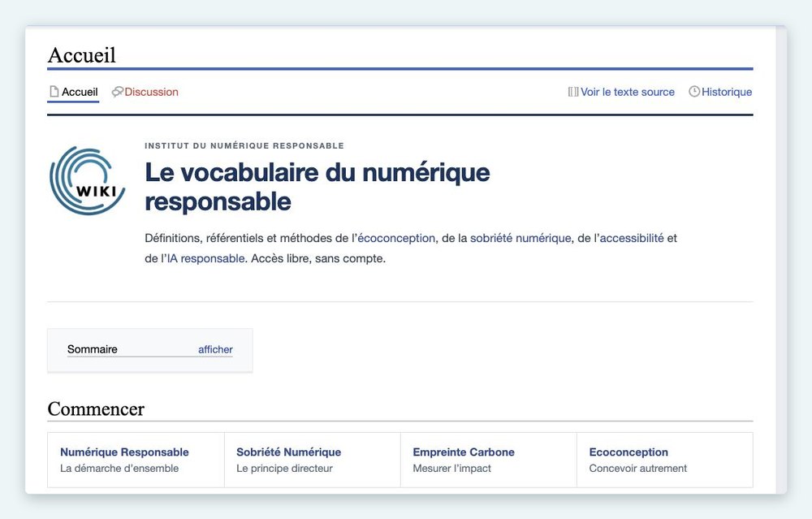Click 'Le principe directeur' subtitle
Image resolution: width=812 pixels, height=519 pixels.
click(x=284, y=469)
